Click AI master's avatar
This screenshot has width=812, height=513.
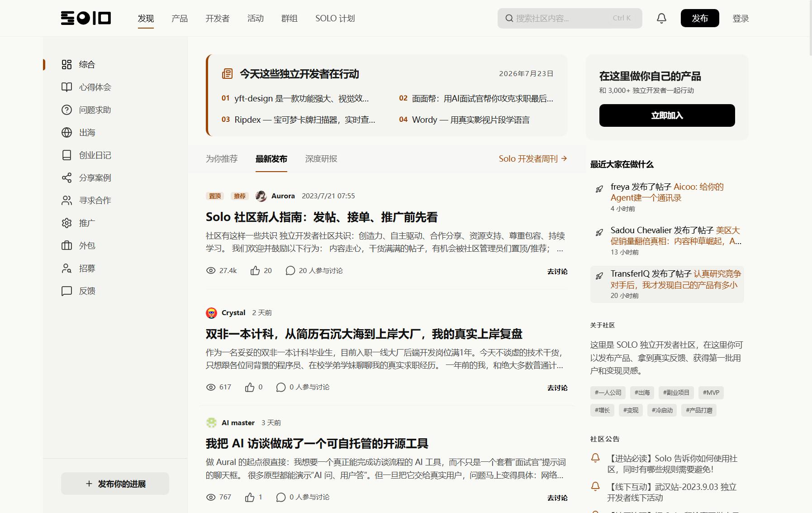(x=211, y=422)
